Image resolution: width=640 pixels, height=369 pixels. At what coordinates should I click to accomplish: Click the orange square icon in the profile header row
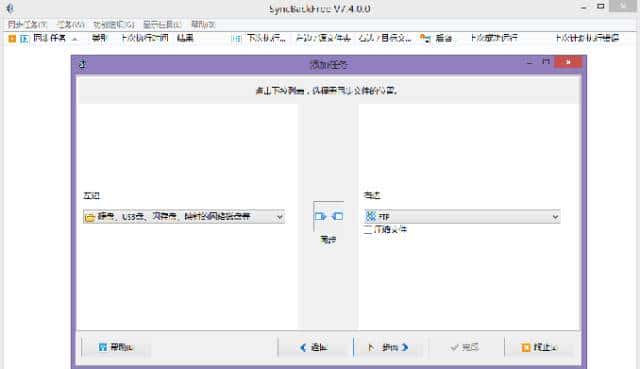pyautogui.click(x=12, y=38)
